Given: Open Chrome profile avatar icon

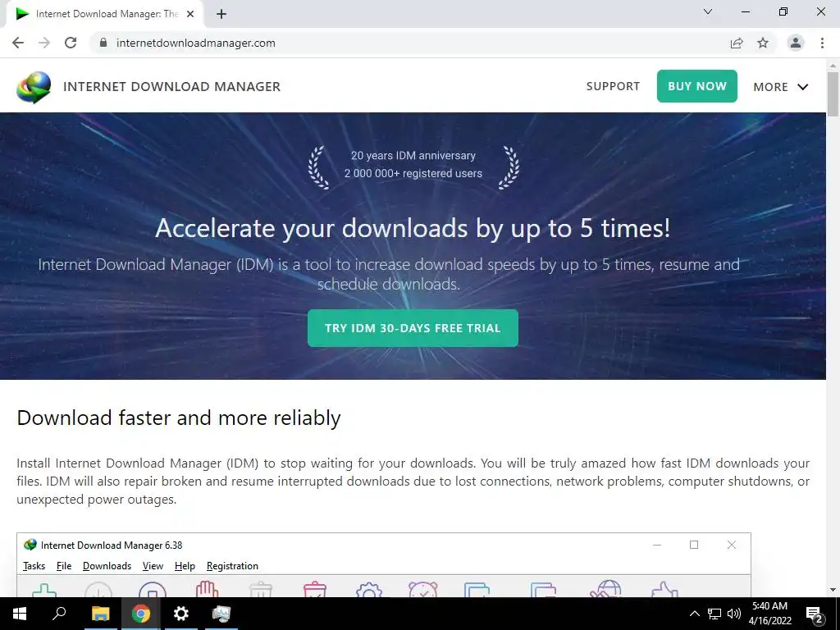Looking at the screenshot, I should pyautogui.click(x=796, y=43).
